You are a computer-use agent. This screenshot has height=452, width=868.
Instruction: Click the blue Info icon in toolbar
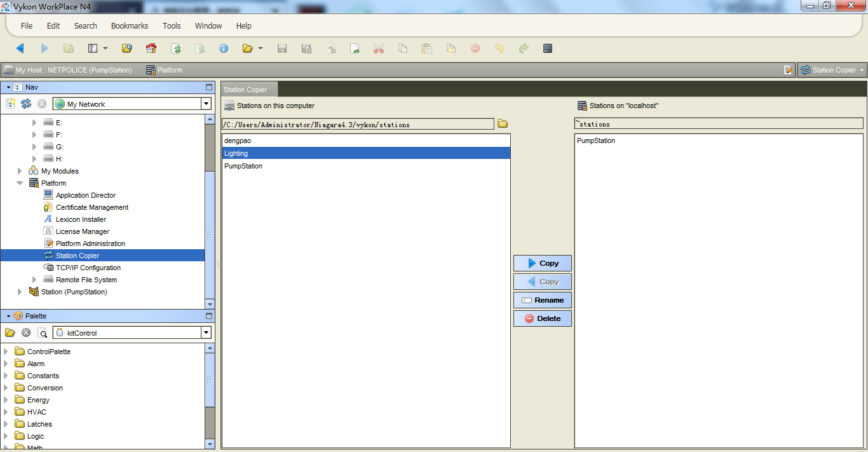[224, 48]
